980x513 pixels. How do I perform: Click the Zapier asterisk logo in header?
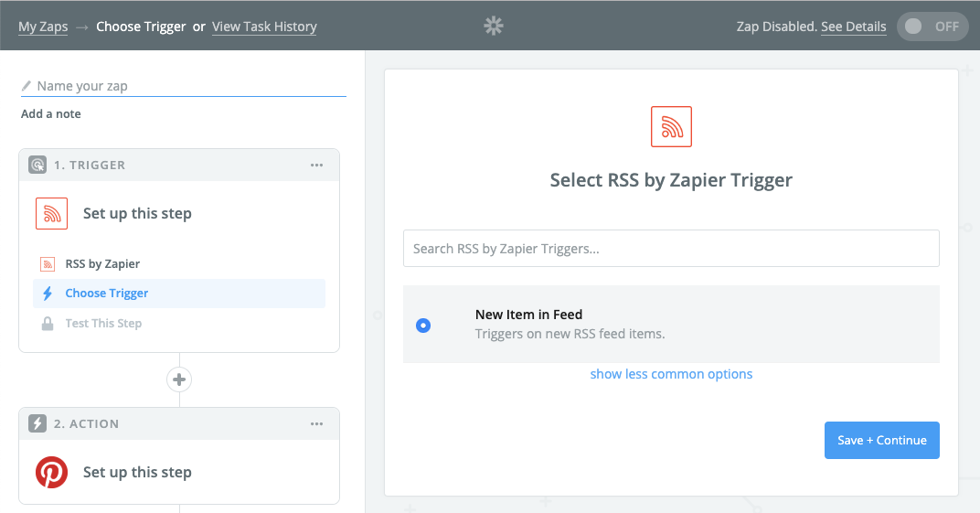coord(493,26)
